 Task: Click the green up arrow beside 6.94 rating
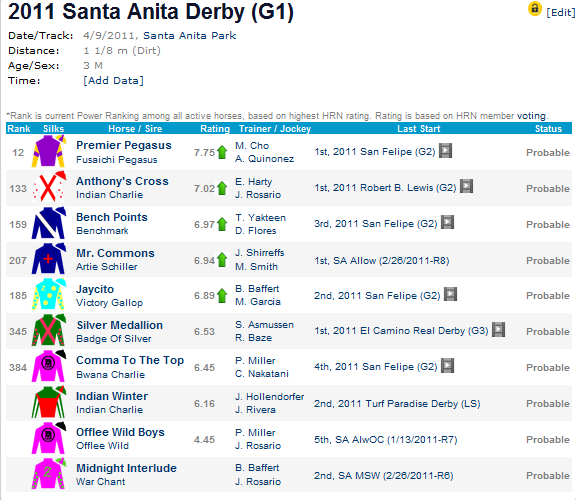point(222,260)
